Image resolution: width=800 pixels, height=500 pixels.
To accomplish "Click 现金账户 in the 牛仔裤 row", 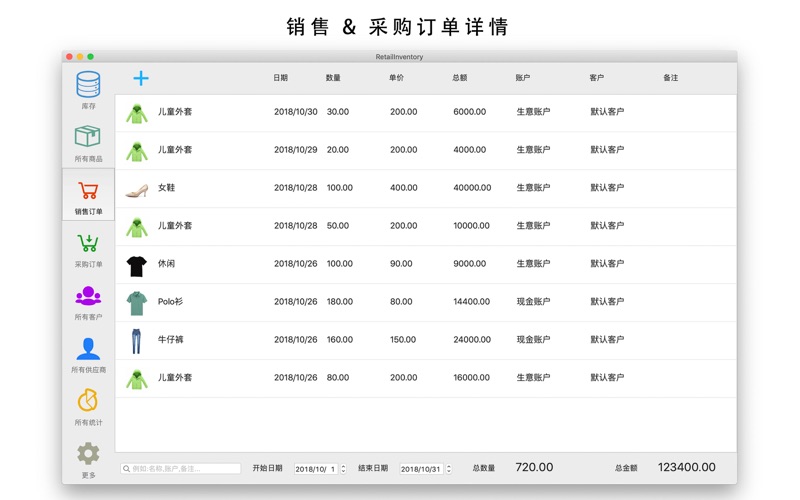I will [533, 339].
